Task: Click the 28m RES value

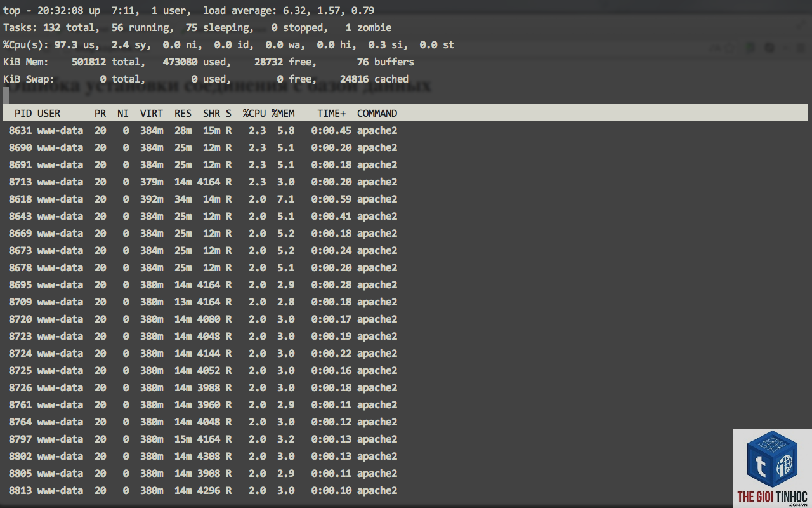Action: 183,130
